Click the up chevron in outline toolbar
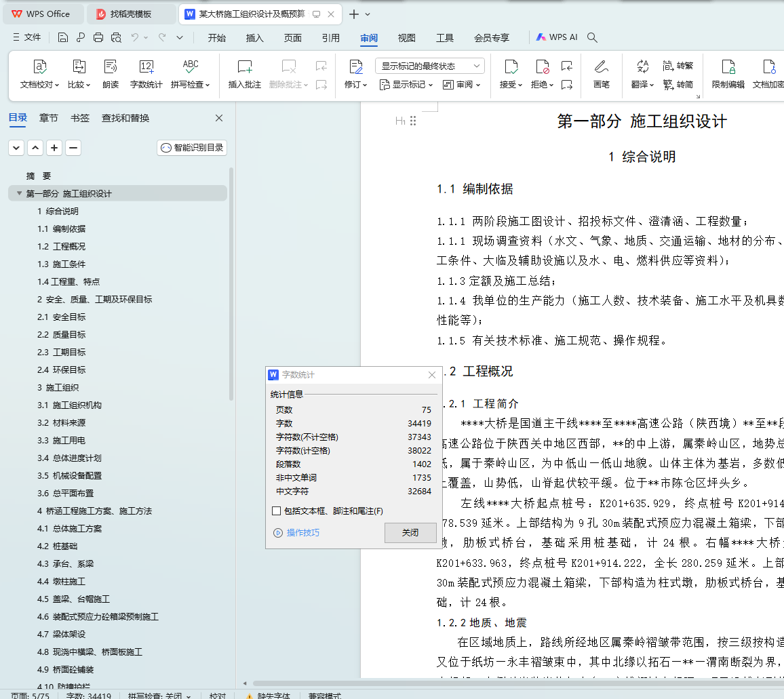 [35, 148]
